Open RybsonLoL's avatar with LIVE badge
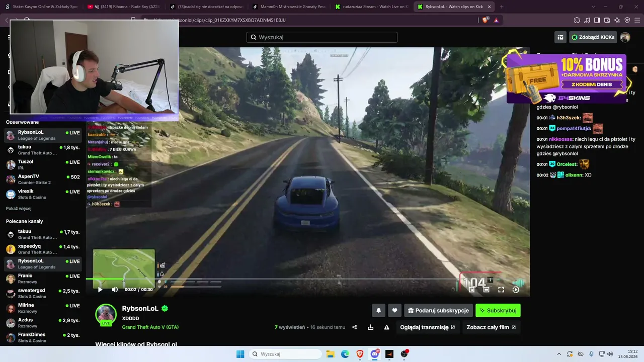Viewport: 644px width, 362px height. [106, 315]
